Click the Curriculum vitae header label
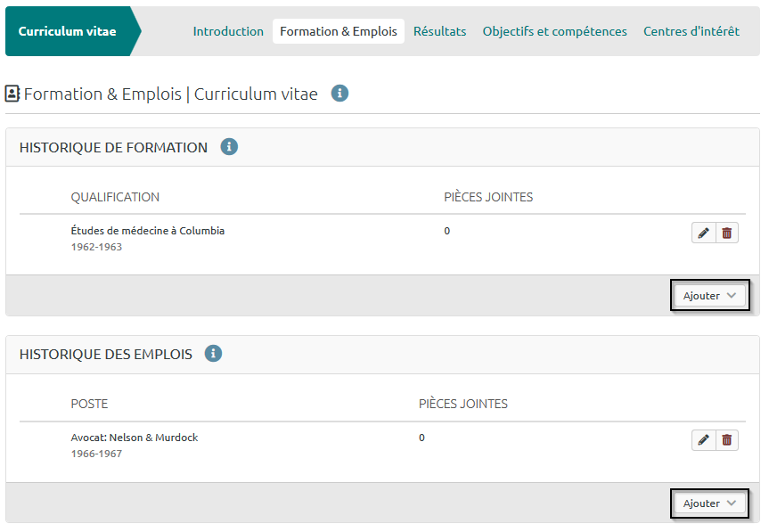This screenshot has height=532, width=769. point(67,31)
